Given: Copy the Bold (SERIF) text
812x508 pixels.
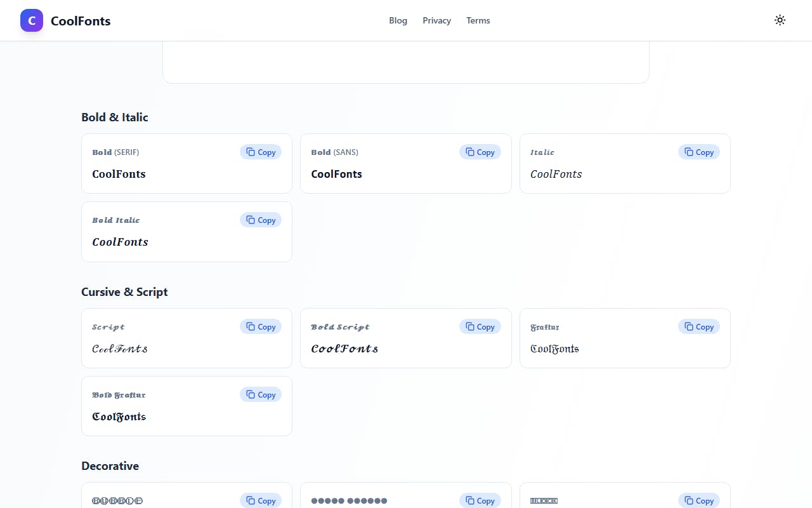Looking at the screenshot, I should (x=261, y=152).
